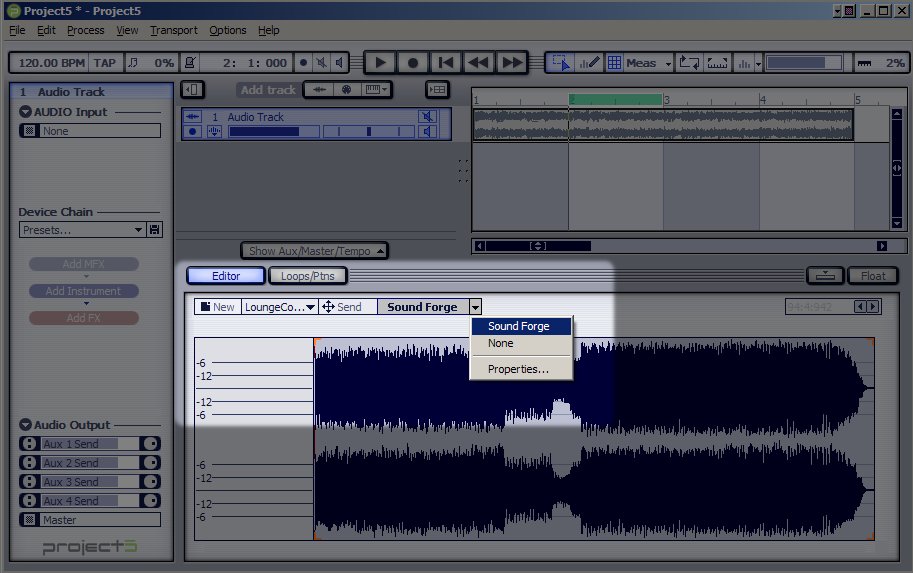The image size is (913, 573).
Task: Click the track view layout icon
Action: [x=437, y=90]
